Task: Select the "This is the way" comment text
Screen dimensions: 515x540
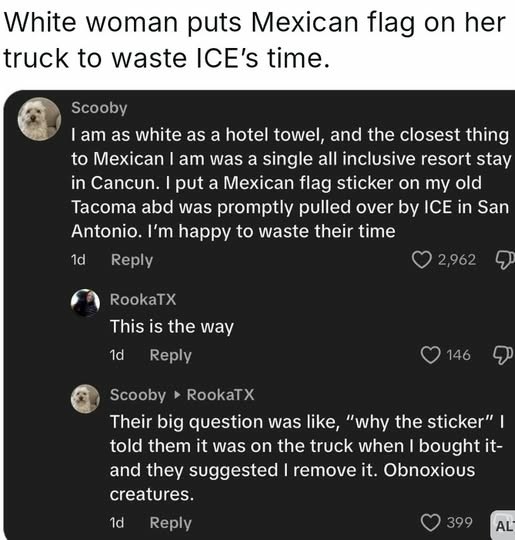Action: coord(172,326)
